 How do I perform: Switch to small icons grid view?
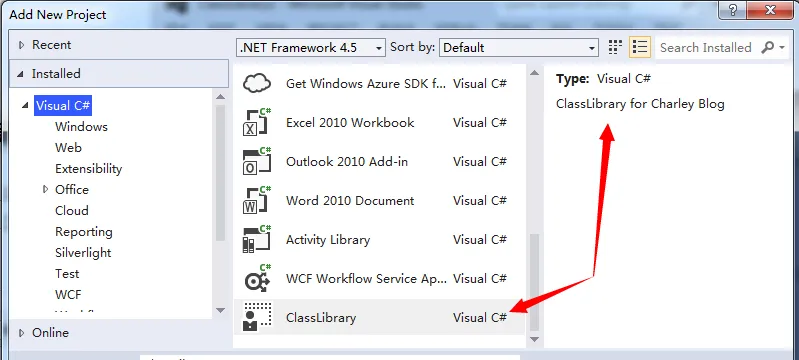click(x=616, y=47)
